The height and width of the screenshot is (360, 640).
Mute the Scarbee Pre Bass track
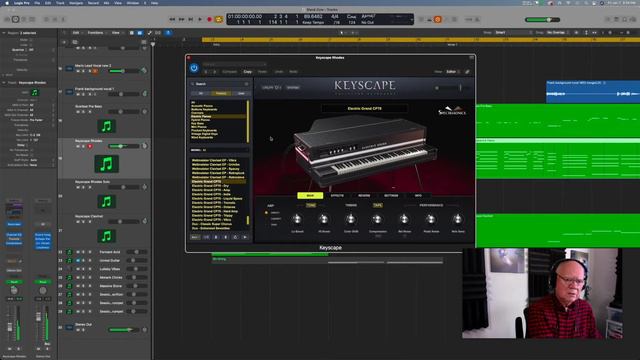78,111
